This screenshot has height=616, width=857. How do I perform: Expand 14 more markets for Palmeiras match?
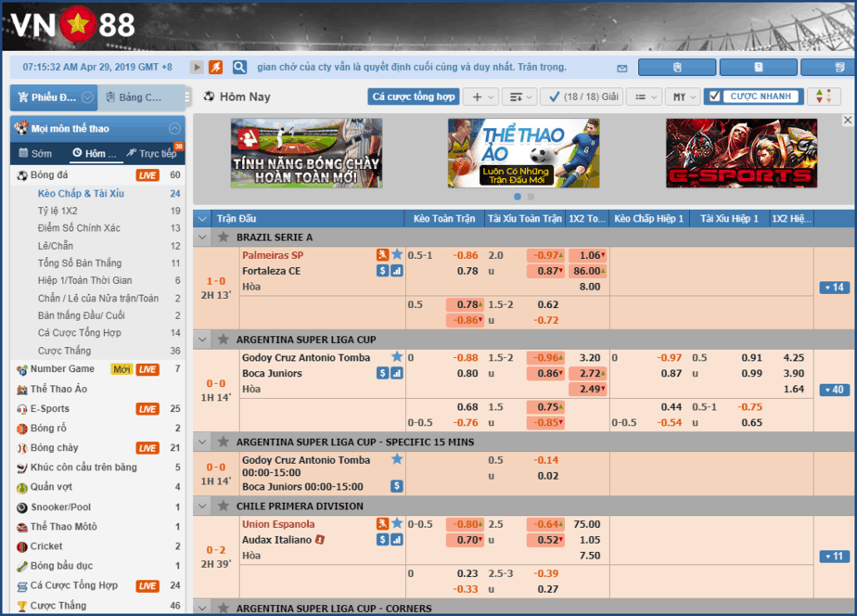(835, 288)
